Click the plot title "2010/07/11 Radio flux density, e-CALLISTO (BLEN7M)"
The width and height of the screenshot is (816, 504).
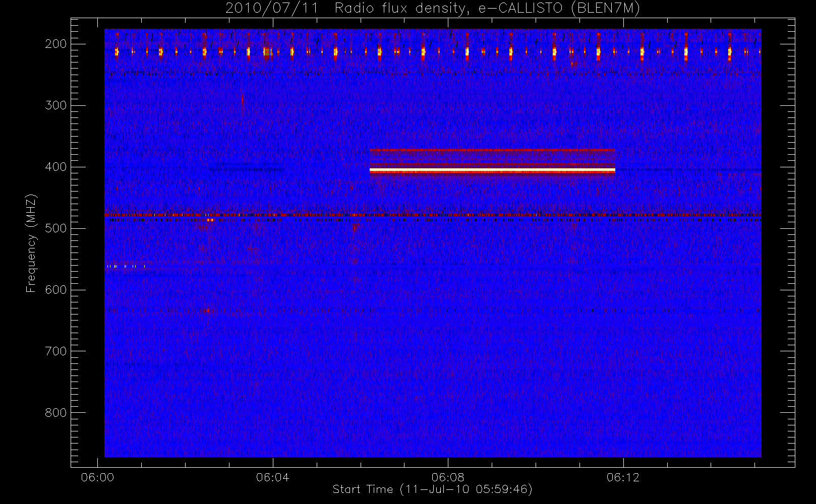pyautogui.click(x=432, y=9)
